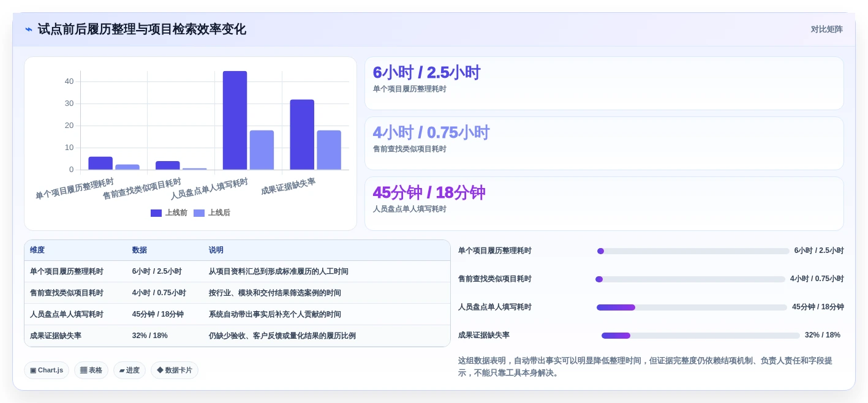
Task: Click description 仍缺少验收、客户反馈或量化结果的履历比例
Action: pos(282,336)
